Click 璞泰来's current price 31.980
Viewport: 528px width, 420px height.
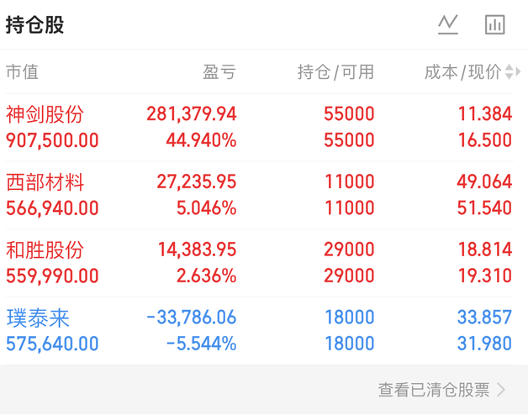(x=485, y=344)
